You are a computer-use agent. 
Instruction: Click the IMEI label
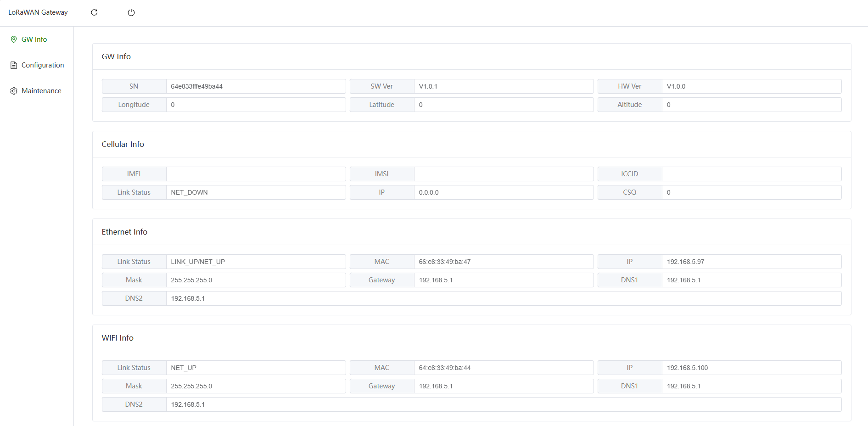134,174
